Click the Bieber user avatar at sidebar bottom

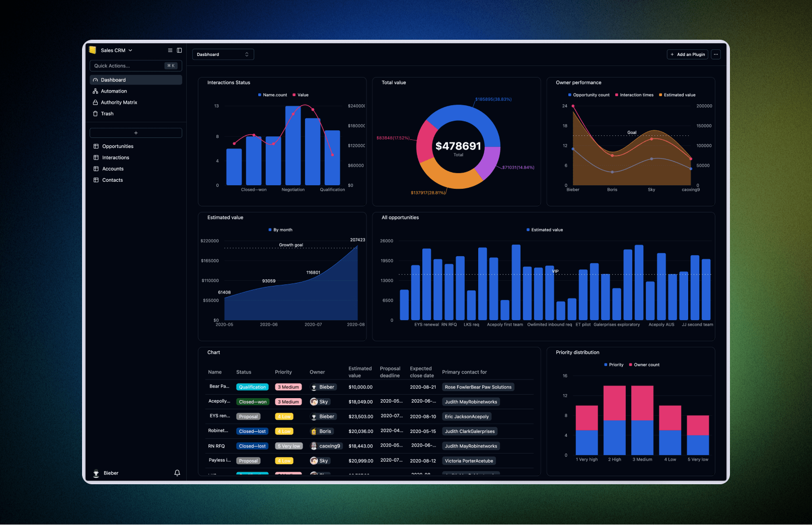coord(96,473)
